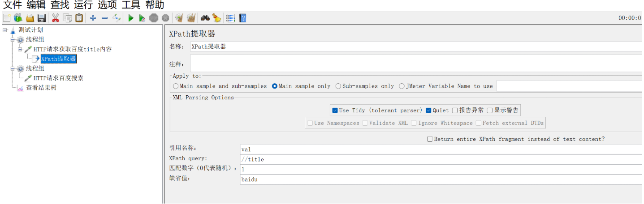Enable the 显示警告 checkbox
The height and width of the screenshot is (204, 644).
coord(490,110)
